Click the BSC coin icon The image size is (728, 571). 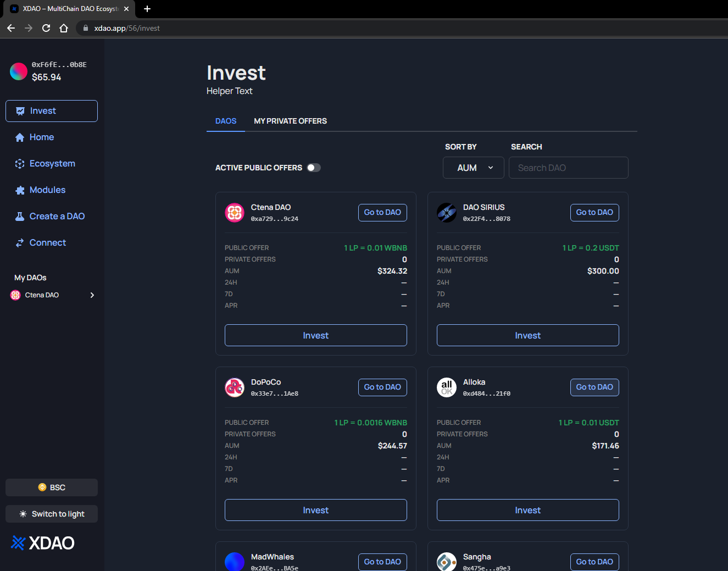point(42,487)
